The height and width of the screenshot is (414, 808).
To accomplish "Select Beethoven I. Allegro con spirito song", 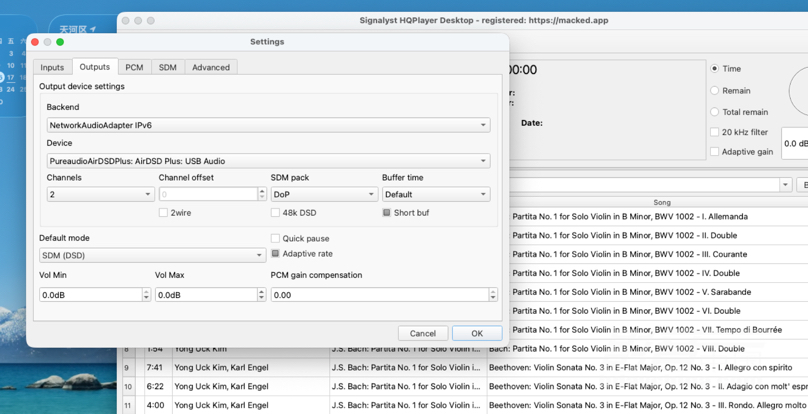I will [647, 368].
